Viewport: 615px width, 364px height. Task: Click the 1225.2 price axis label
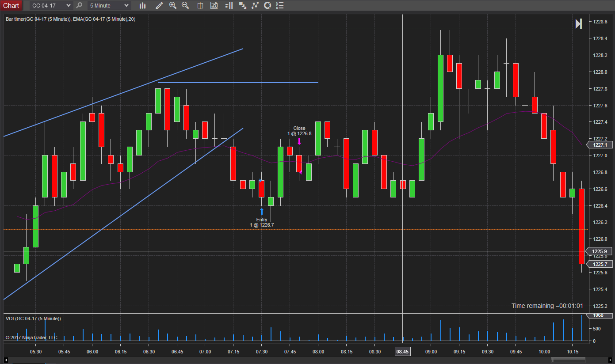600,306
